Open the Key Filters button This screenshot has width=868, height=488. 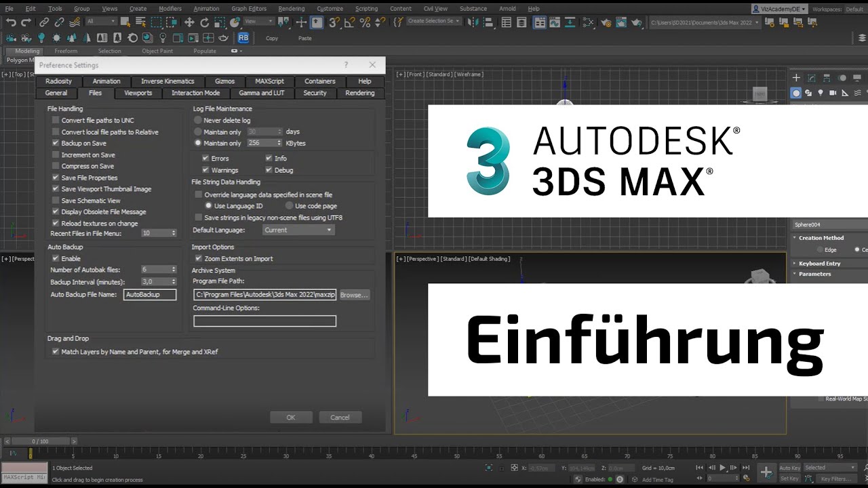[835, 479]
